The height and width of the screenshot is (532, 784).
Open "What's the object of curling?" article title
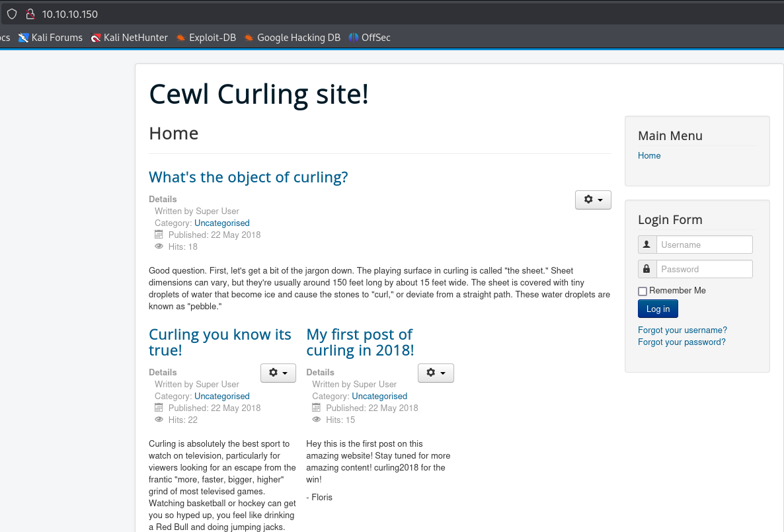248,177
